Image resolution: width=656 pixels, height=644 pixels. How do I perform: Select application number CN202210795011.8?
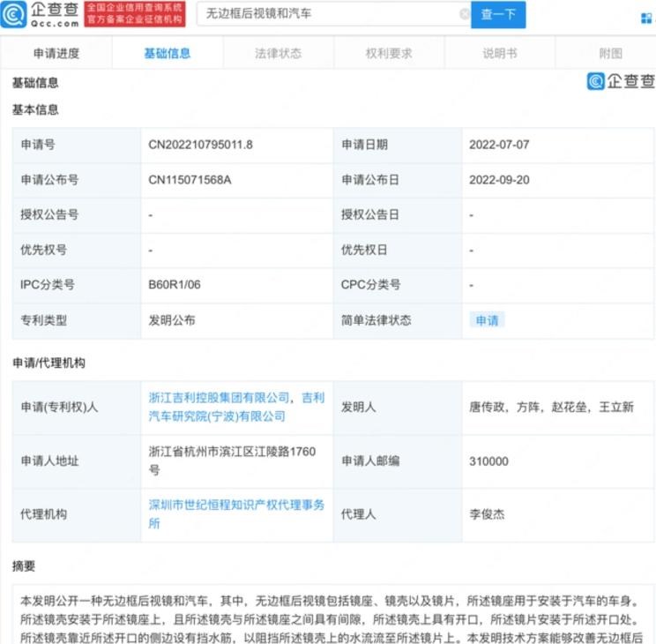pyautogui.click(x=200, y=145)
